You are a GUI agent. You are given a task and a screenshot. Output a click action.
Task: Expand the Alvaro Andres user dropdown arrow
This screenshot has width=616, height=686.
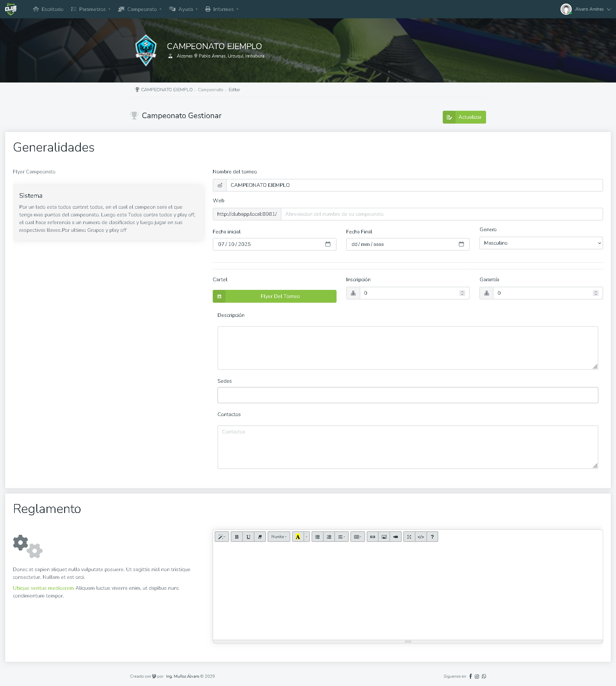pos(609,9)
